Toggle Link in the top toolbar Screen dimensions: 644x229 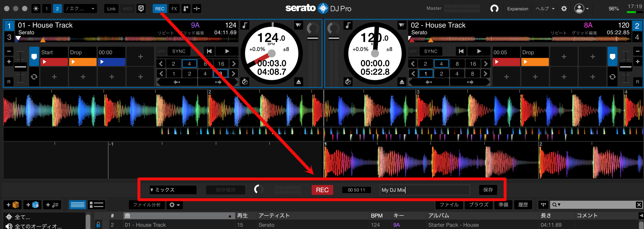[111, 8]
